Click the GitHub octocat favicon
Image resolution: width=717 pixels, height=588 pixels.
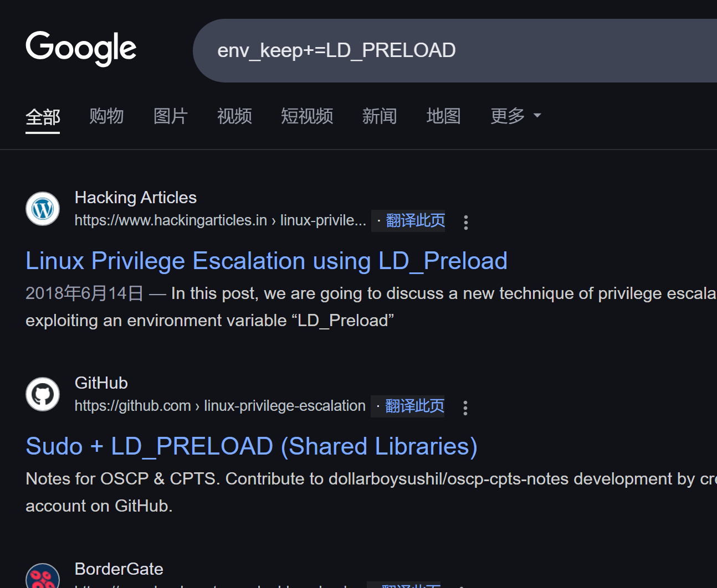pos(43,394)
